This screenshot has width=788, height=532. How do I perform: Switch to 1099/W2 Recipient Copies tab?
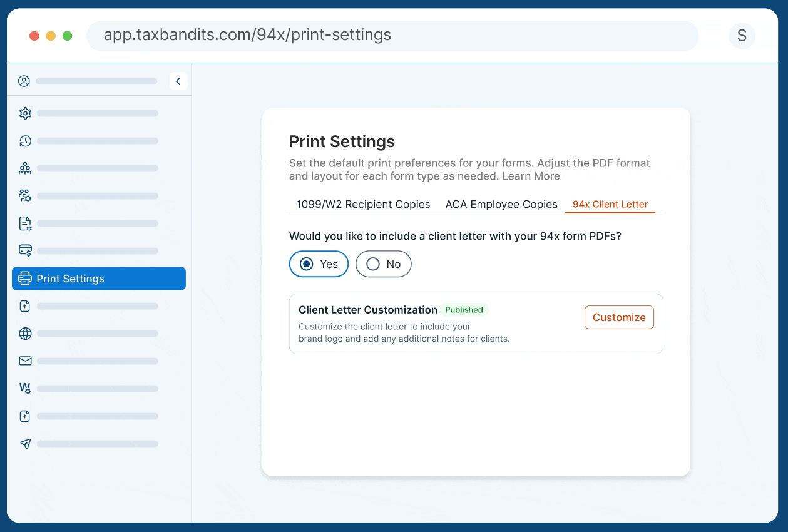364,204
